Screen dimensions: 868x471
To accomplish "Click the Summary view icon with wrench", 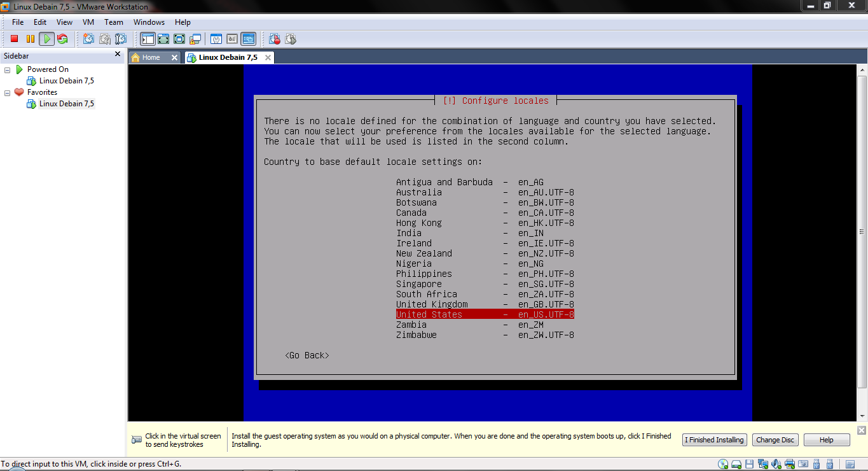I will 216,39.
